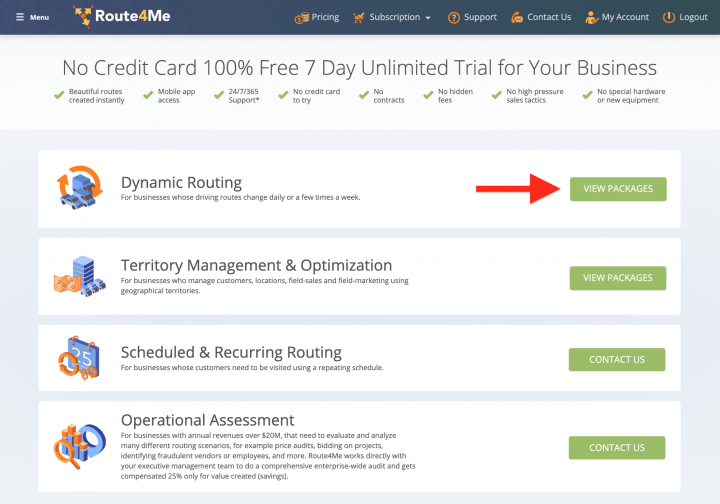Viewport: 720px width, 504px height.
Task: Click the Free 7 Day Unlimited Trial headline
Action: coord(360,68)
